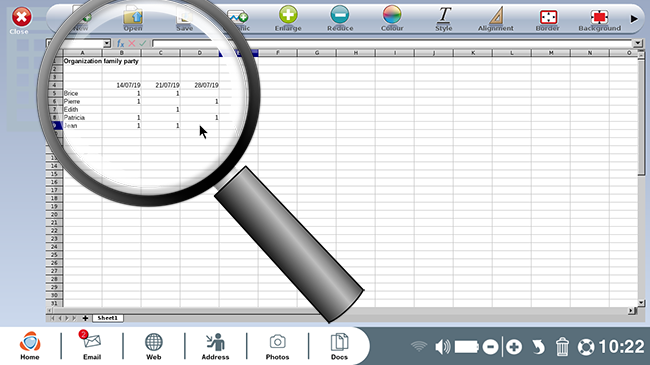Image resolution: width=650 pixels, height=365 pixels.
Task: Select the date cell 28/07/19
Action: point(206,85)
